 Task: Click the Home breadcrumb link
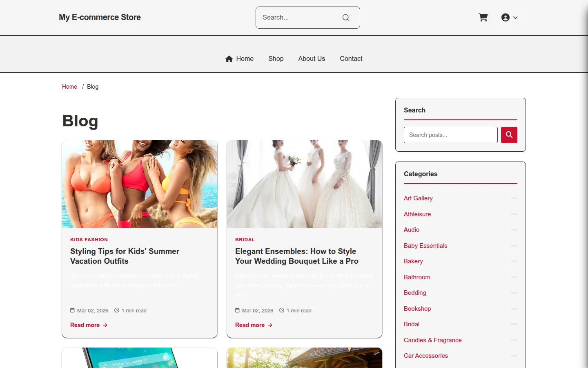(x=69, y=87)
